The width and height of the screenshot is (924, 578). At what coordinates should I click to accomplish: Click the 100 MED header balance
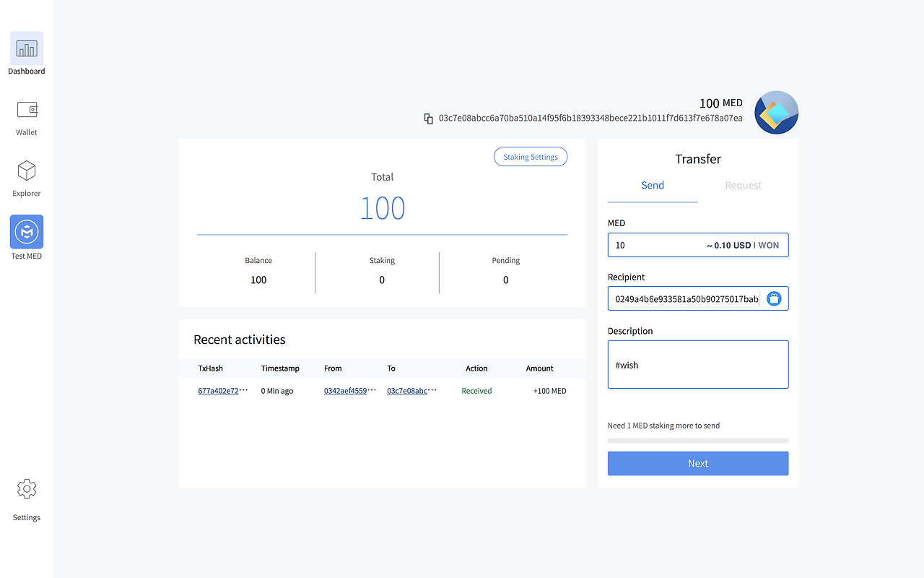[721, 103]
